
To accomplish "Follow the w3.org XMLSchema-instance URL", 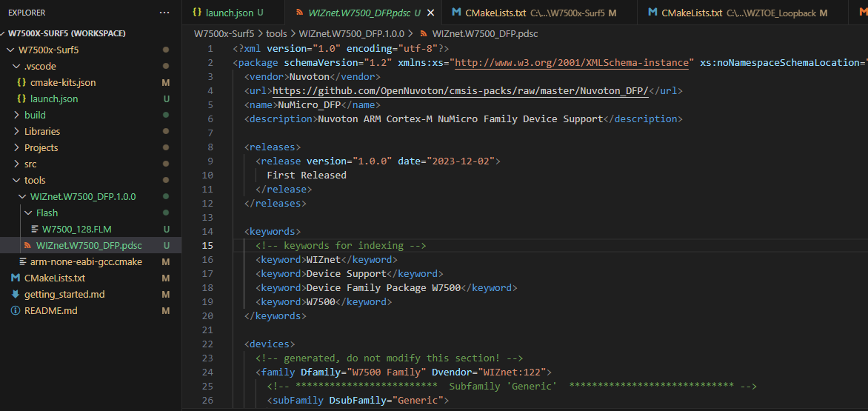I will (573, 62).
